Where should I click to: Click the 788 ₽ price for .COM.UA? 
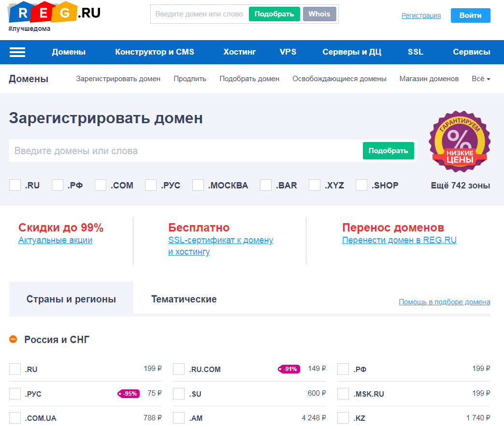click(x=152, y=418)
